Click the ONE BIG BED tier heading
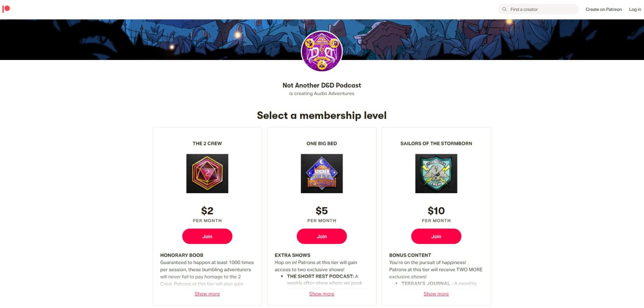Screen dimensions: 644x308 pyautogui.click(x=322, y=143)
